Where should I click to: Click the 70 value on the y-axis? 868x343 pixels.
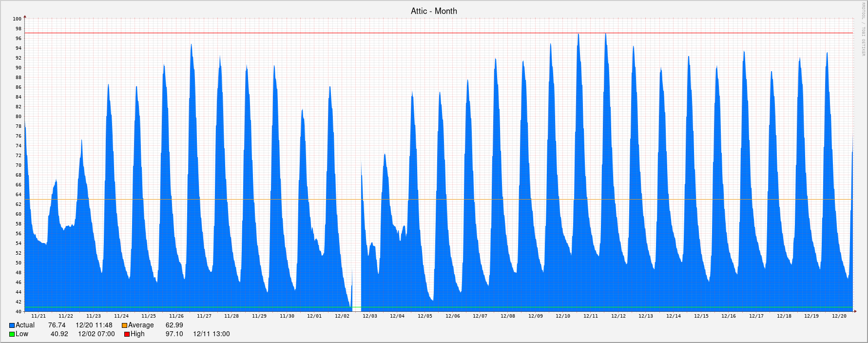(x=19, y=165)
